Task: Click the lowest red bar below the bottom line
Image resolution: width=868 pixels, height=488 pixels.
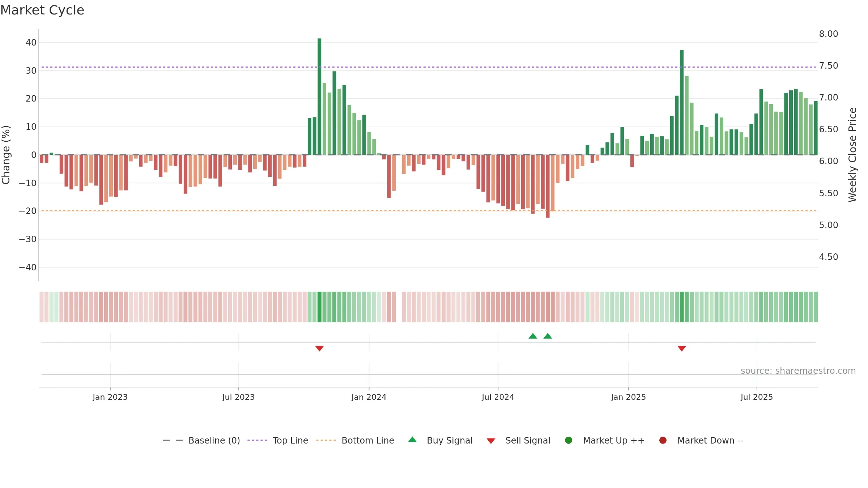Action: tap(548, 186)
